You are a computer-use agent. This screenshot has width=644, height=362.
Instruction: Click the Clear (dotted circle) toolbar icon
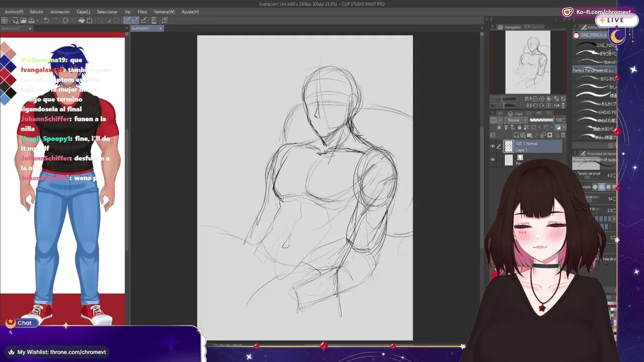pyautogui.click(x=65, y=21)
